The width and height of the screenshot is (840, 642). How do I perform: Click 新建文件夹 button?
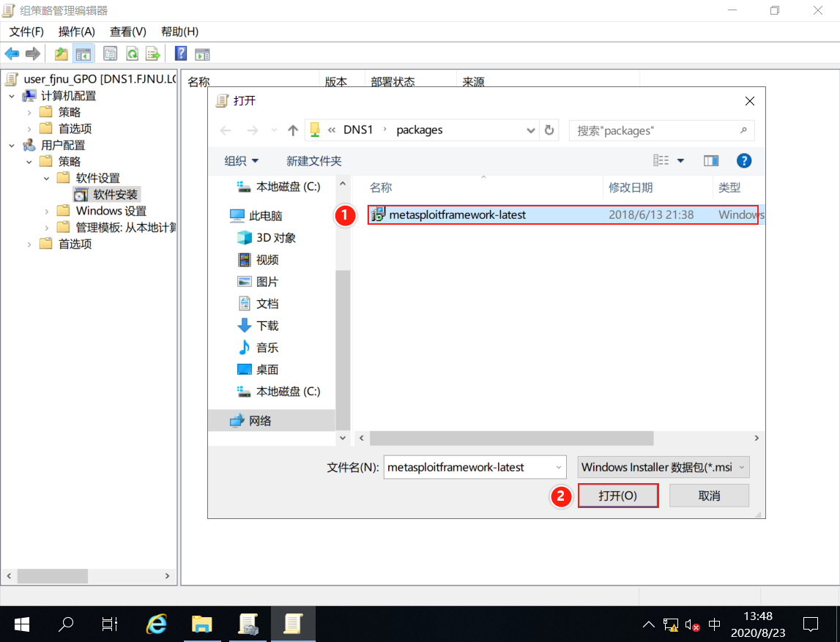click(314, 160)
